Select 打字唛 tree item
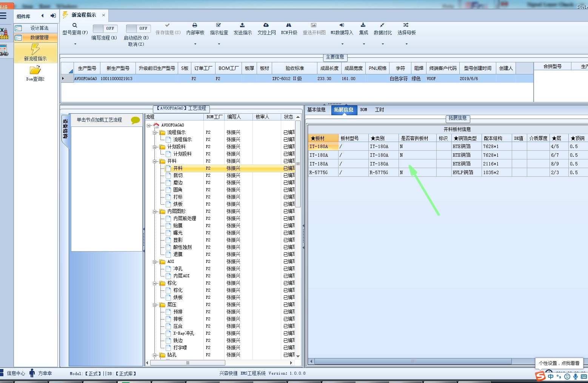 [180, 348]
